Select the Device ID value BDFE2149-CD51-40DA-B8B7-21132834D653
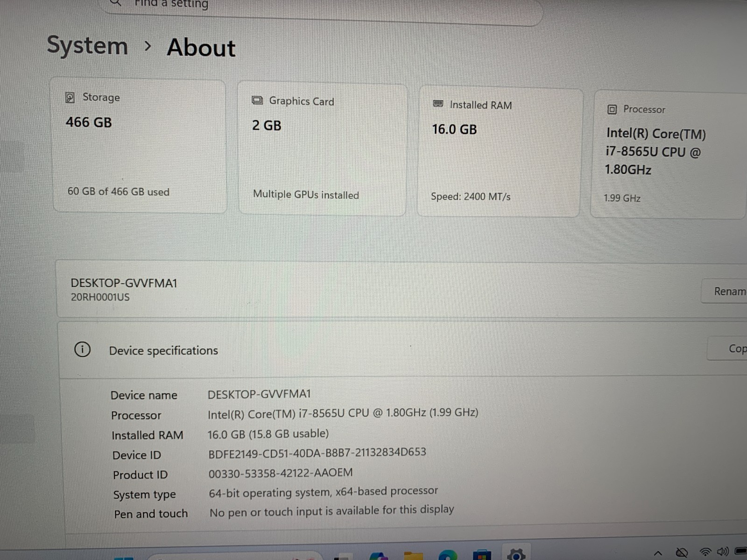The height and width of the screenshot is (560, 747). [x=317, y=452]
